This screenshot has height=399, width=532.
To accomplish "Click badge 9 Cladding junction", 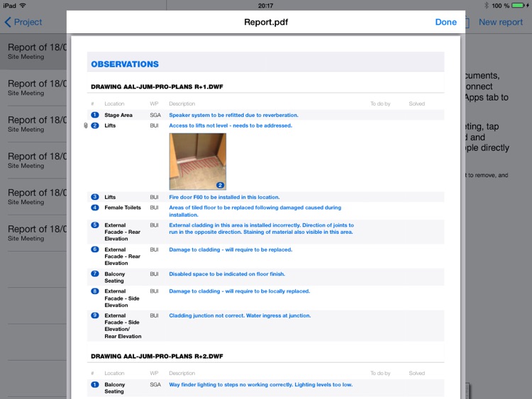I will tap(95, 315).
